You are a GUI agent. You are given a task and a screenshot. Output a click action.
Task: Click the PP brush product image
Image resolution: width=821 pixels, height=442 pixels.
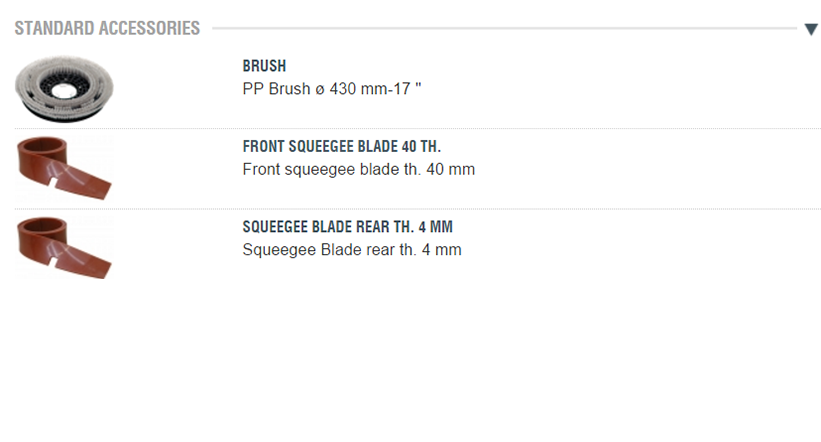pos(65,90)
